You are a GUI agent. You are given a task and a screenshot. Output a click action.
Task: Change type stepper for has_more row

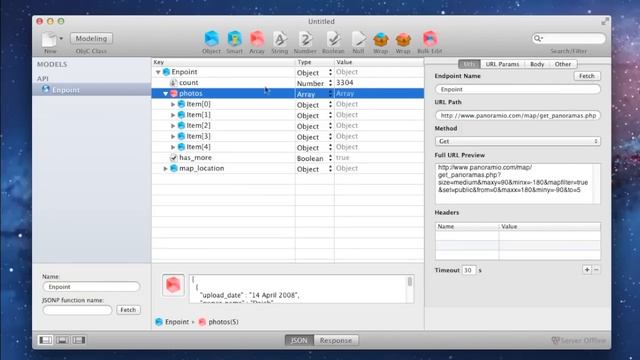[330, 158]
